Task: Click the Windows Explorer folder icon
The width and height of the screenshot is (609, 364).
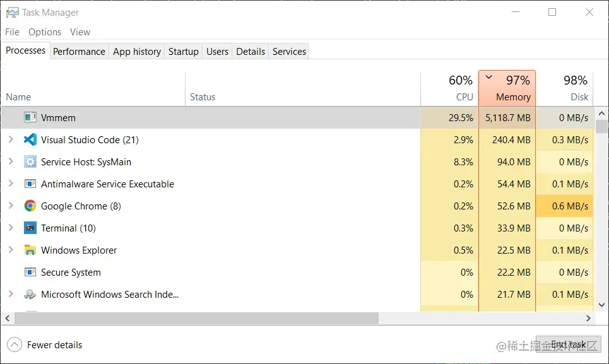Action: [x=30, y=250]
